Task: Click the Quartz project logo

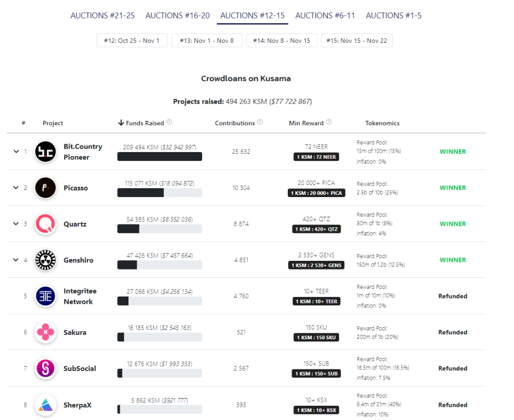Action: click(x=45, y=224)
